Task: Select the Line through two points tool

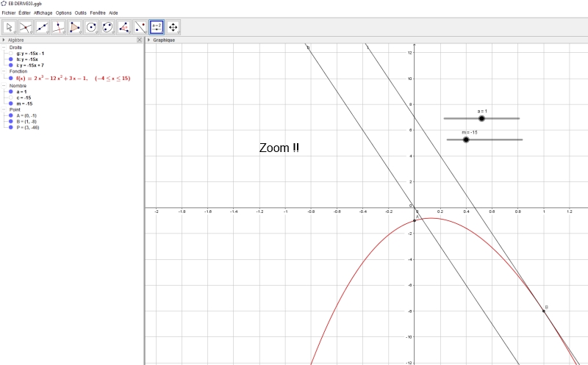Action: point(42,27)
